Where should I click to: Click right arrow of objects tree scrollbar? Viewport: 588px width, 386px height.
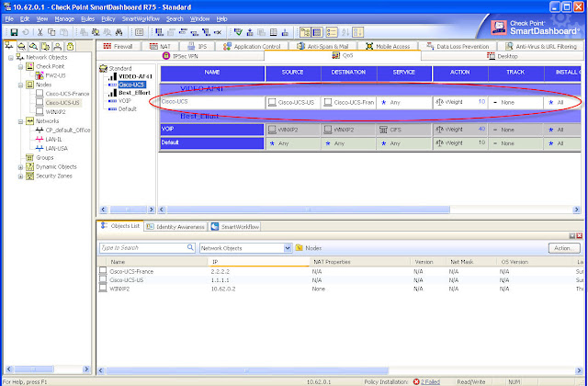click(x=86, y=369)
